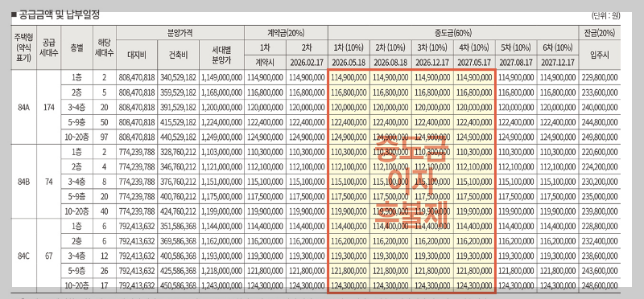Select the '주택형 (약식 표기)' column header
The width and height of the screenshot is (644, 299).
24,47
